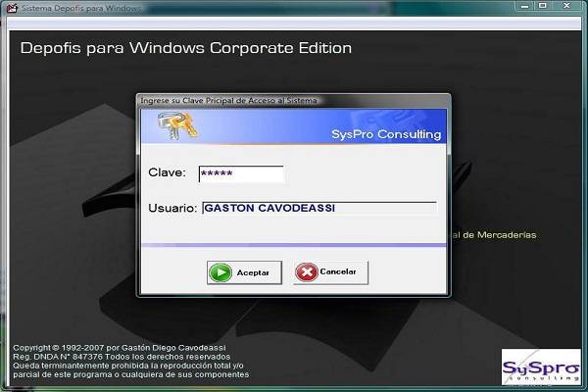The width and height of the screenshot is (588, 392).
Task: Click the Cancelar button
Action: (x=330, y=272)
